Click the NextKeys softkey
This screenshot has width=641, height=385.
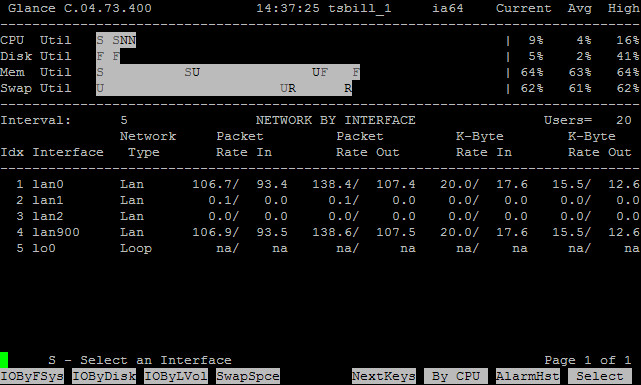384,376
